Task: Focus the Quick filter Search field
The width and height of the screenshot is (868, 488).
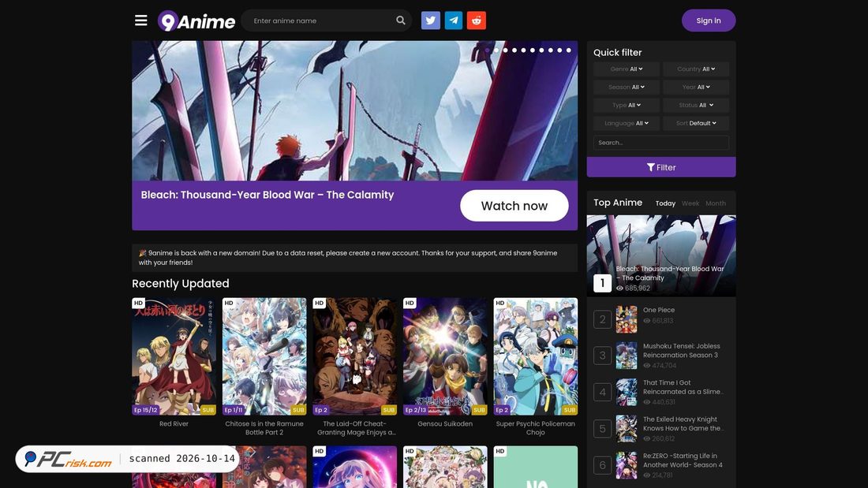Action: (x=661, y=143)
